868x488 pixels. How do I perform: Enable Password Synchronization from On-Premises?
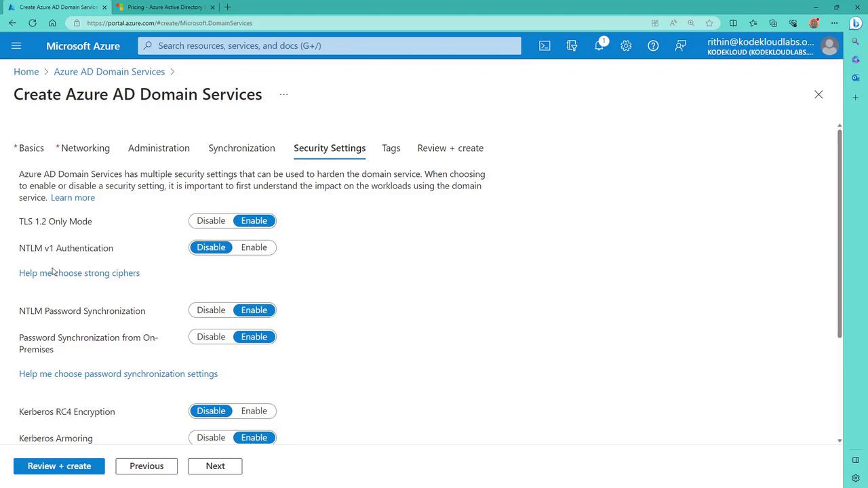tap(254, 337)
